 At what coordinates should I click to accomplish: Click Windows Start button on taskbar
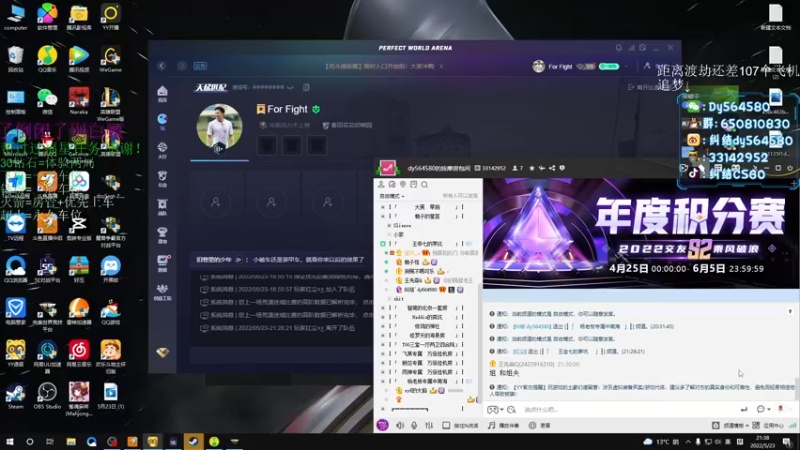pos(9,441)
